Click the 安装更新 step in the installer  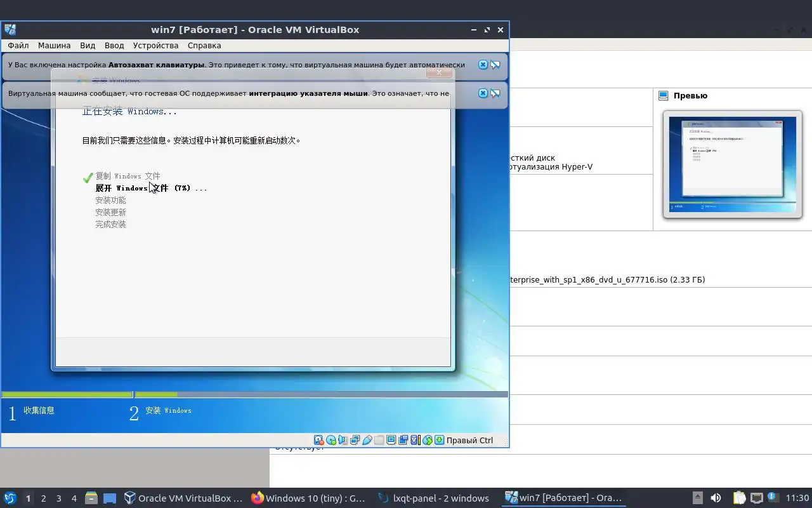pyautogui.click(x=110, y=212)
